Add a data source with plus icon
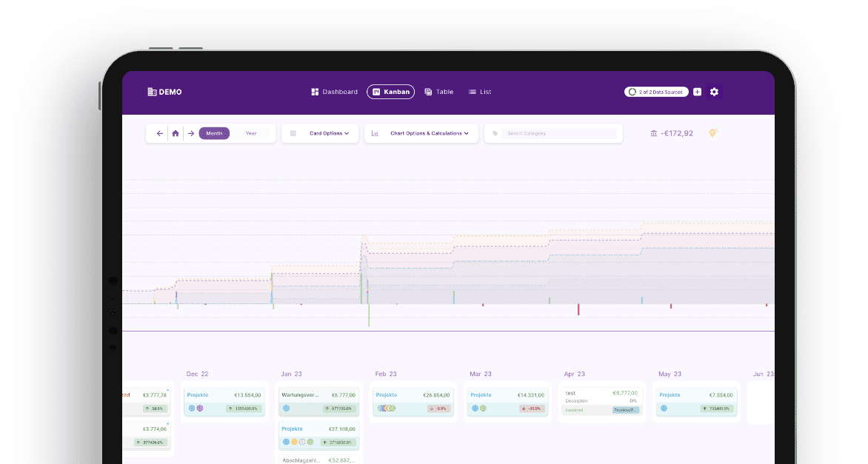The image size is (868, 464). coord(697,92)
